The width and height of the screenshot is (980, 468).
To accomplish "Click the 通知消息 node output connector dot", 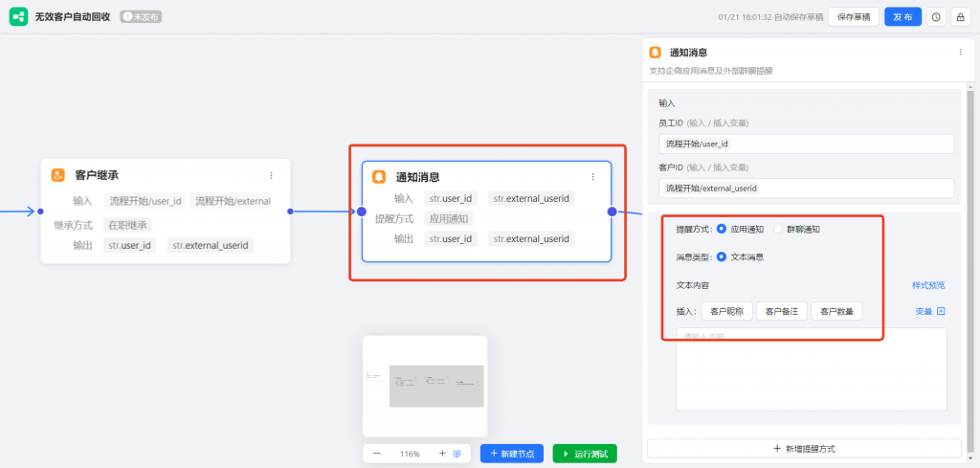I will point(612,212).
